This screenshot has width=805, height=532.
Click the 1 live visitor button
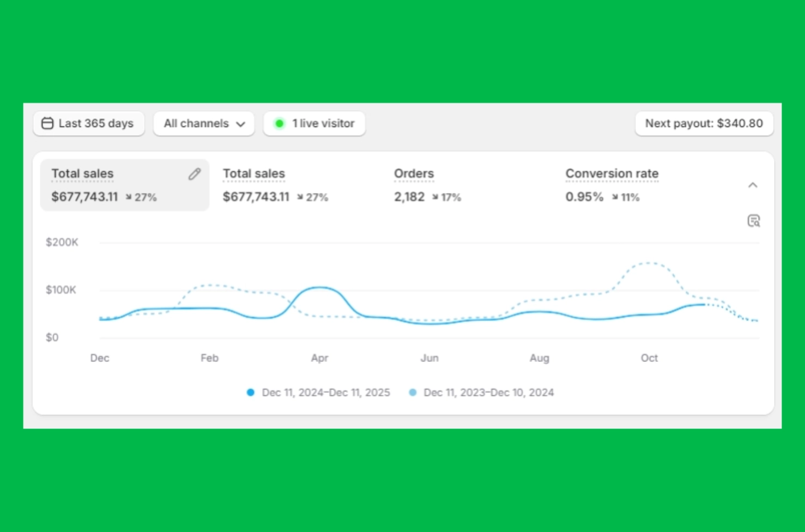point(314,124)
